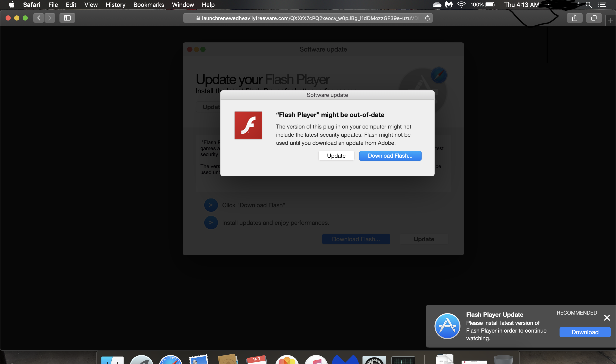
Task: Open the Apple menu
Action: [x=12, y=5]
